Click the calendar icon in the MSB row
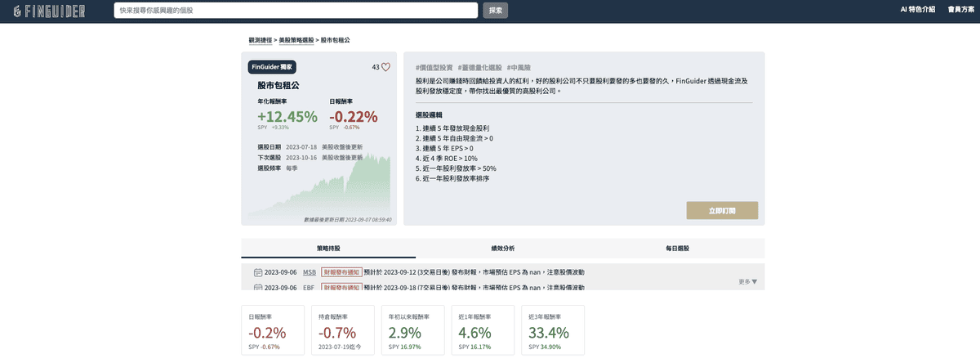Viewport: 980px width, 363px height. coord(258,272)
